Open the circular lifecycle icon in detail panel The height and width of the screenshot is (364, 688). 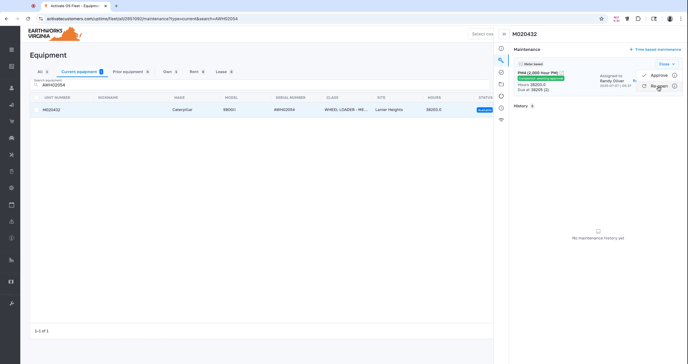coord(501,96)
